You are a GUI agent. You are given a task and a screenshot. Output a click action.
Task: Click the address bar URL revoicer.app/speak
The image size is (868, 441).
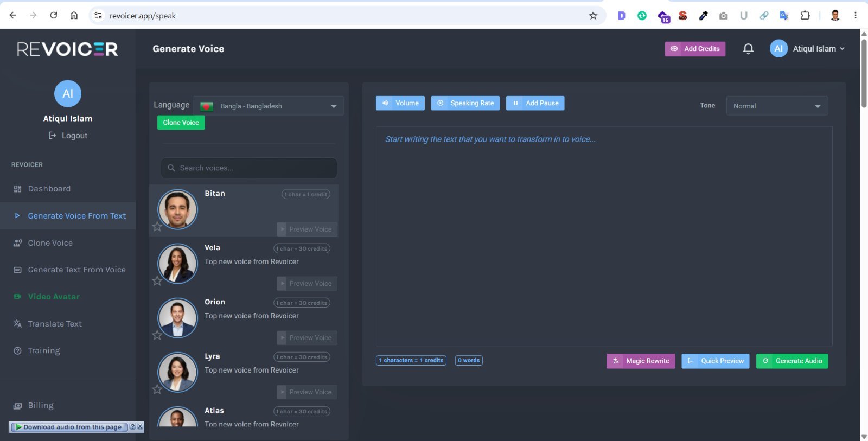(143, 16)
